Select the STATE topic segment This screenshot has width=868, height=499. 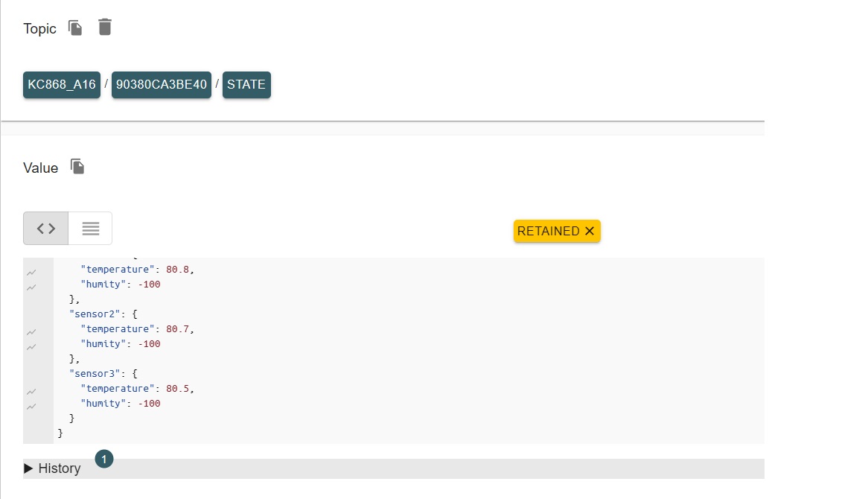(246, 85)
